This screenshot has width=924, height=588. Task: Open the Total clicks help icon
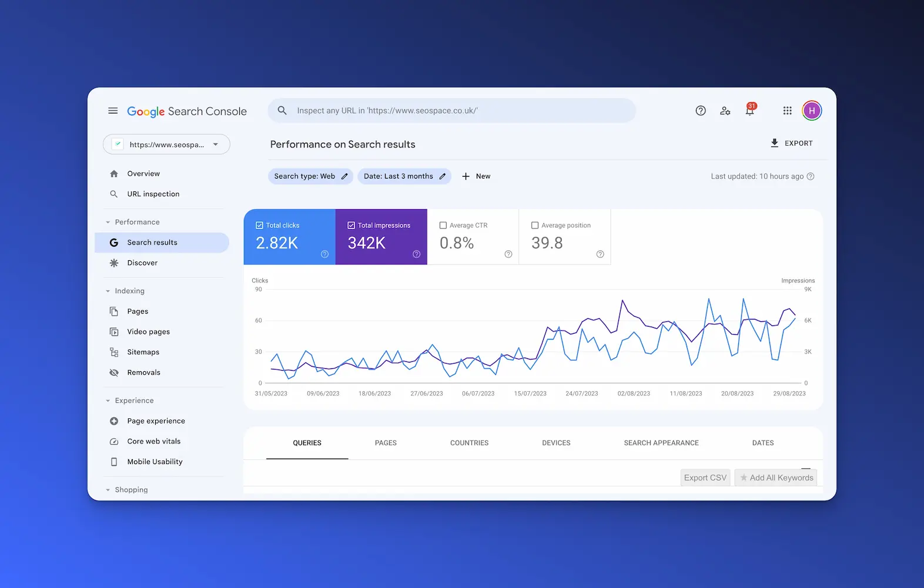324,254
